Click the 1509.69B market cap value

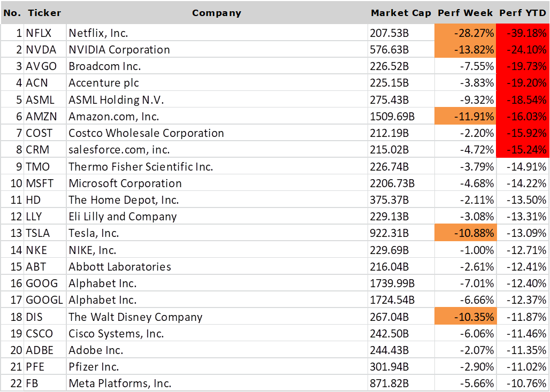coord(392,117)
